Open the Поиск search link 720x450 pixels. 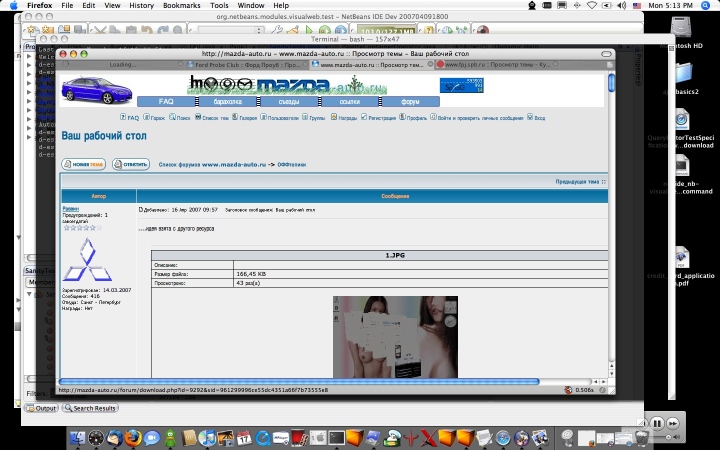click(x=180, y=118)
